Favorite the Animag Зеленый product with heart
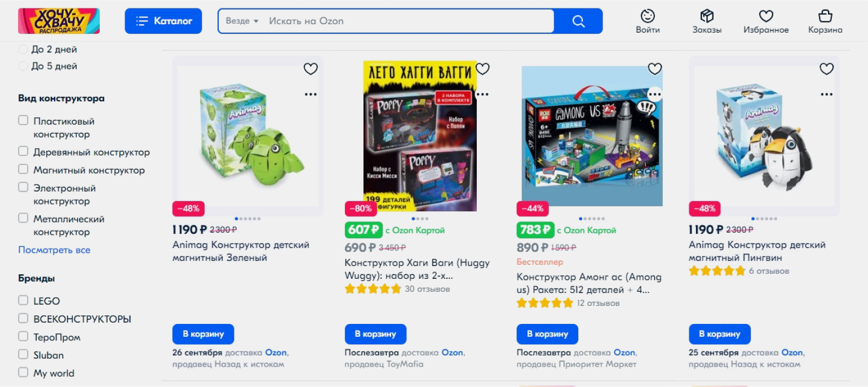The width and height of the screenshot is (868, 387). tap(311, 69)
